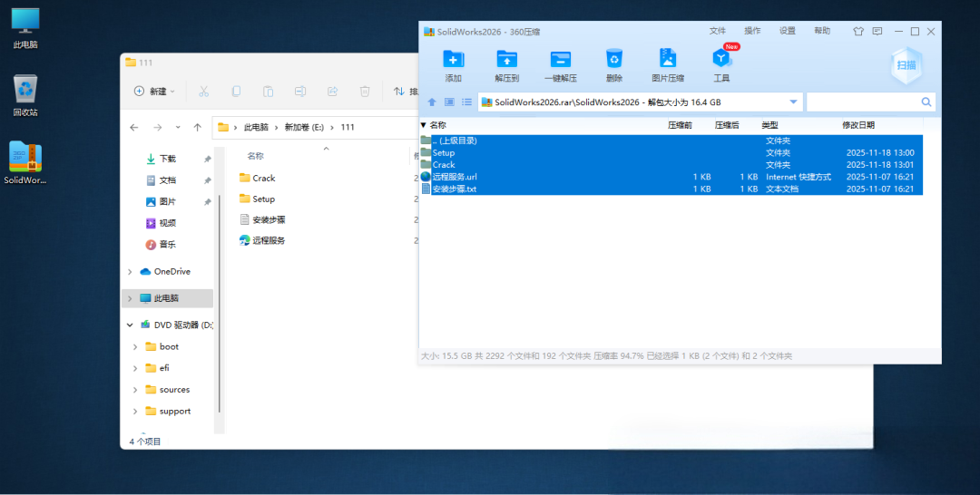Click the 名称 column header in Explorer
980x495 pixels.
(x=255, y=156)
